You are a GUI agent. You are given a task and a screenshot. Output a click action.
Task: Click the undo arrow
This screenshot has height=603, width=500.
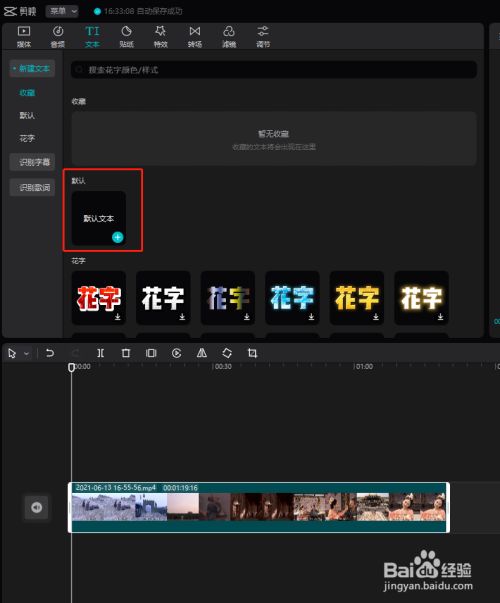coord(50,353)
